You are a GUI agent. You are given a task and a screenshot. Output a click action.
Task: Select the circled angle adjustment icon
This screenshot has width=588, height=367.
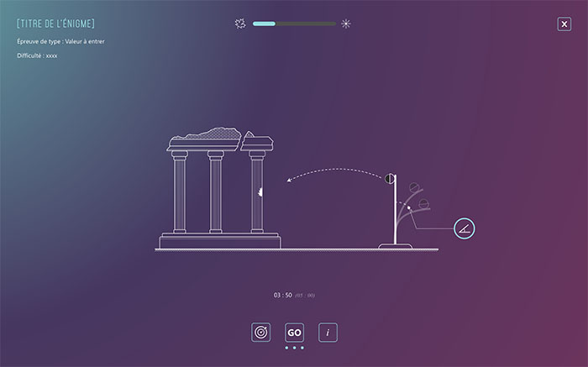tap(464, 228)
